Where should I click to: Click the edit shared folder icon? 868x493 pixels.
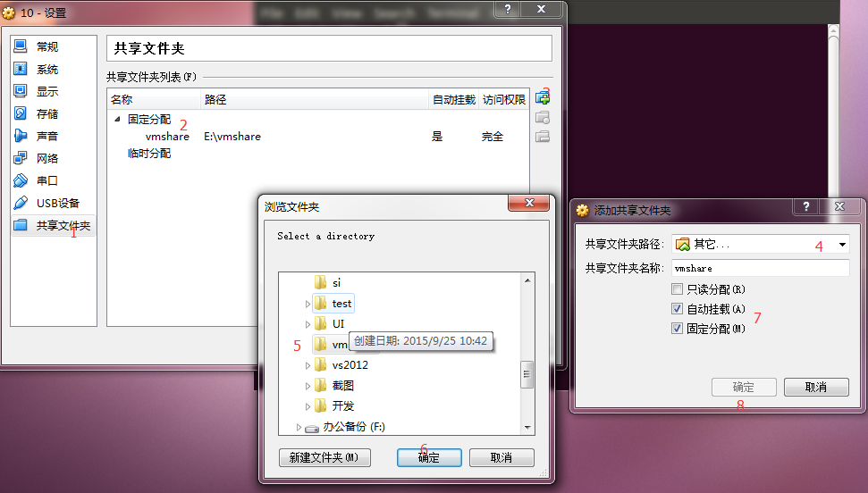click(543, 117)
